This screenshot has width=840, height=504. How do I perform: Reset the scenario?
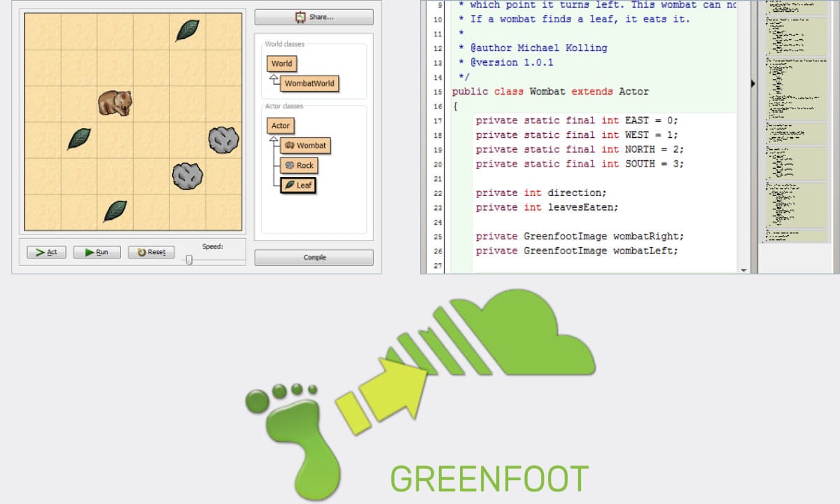click(x=151, y=252)
